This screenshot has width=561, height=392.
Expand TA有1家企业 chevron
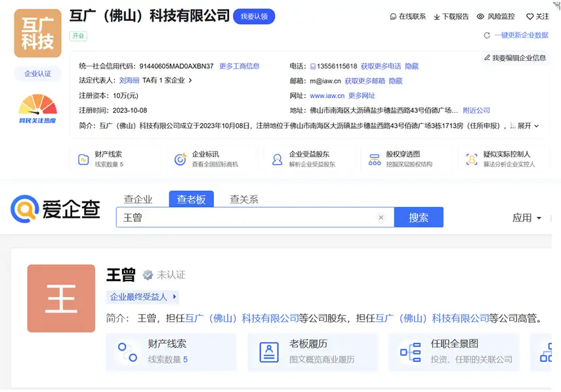[x=190, y=81]
